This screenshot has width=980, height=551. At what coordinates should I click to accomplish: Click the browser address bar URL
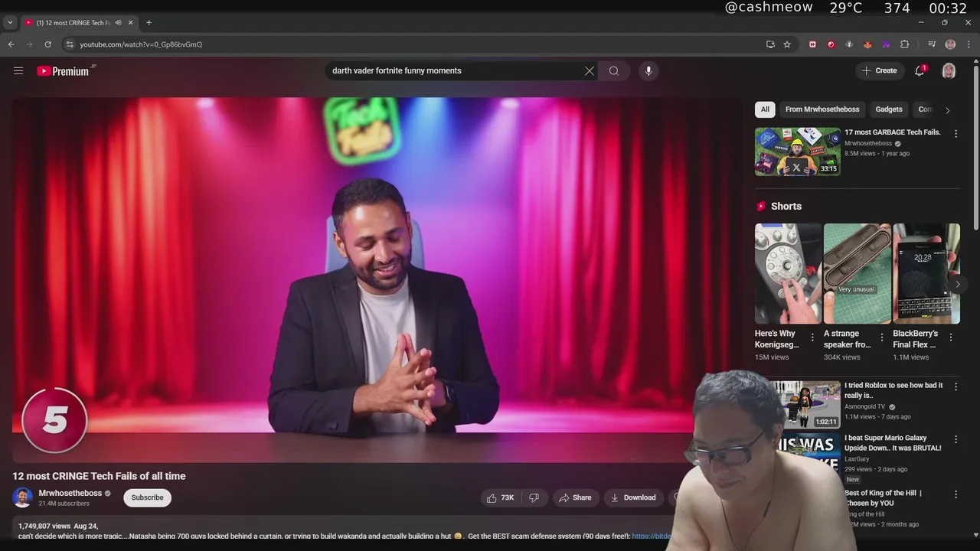141,44
